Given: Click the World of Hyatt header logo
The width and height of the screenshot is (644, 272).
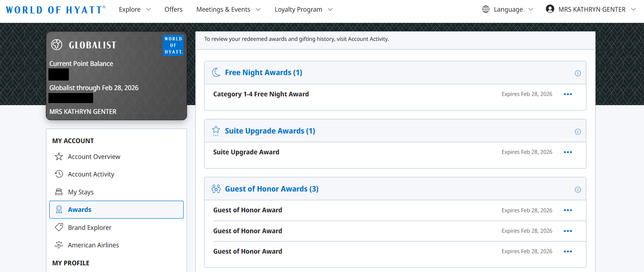Looking at the screenshot, I should coord(55,9).
